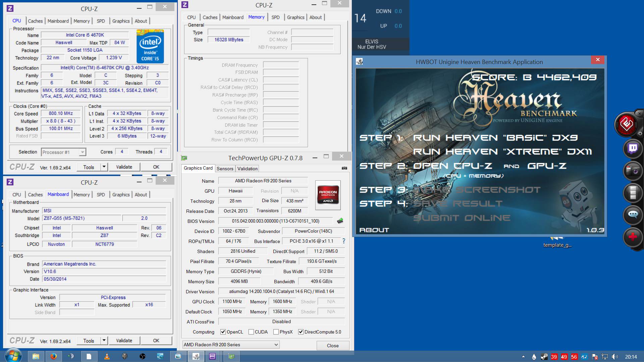Click the red plus button in overlay
The width and height of the screenshot is (644, 362).
click(x=633, y=237)
